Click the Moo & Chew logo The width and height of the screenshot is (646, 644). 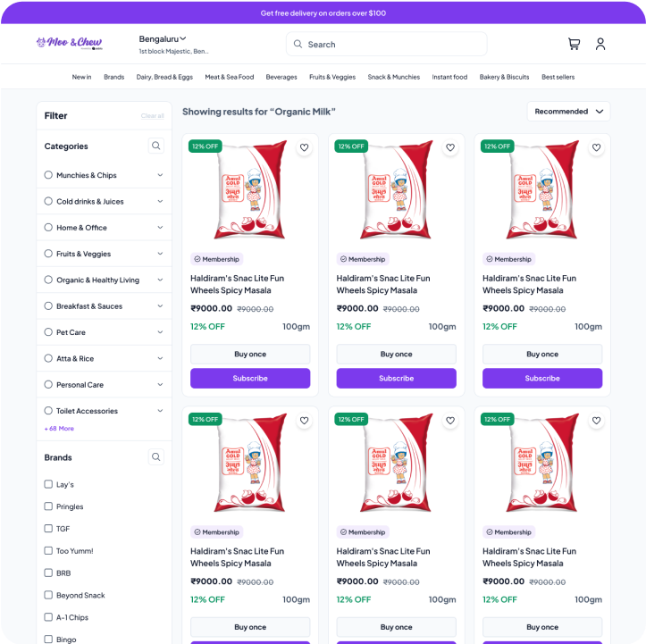[69, 43]
